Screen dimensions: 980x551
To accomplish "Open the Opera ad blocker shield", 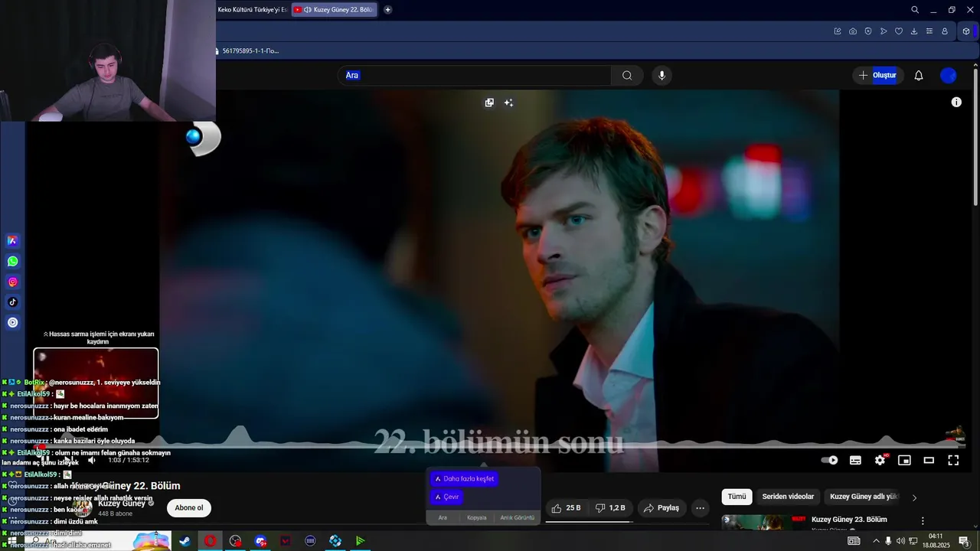I will [x=868, y=31].
